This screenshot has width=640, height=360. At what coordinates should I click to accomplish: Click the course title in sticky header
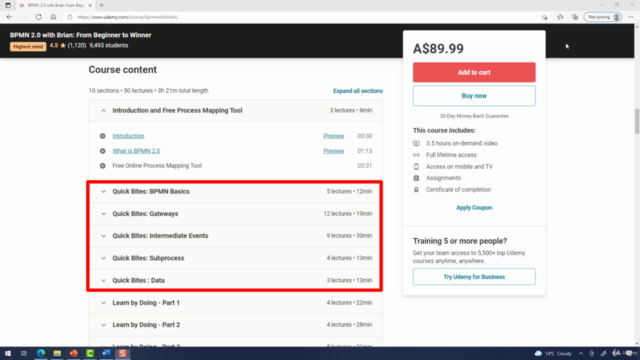(x=80, y=35)
